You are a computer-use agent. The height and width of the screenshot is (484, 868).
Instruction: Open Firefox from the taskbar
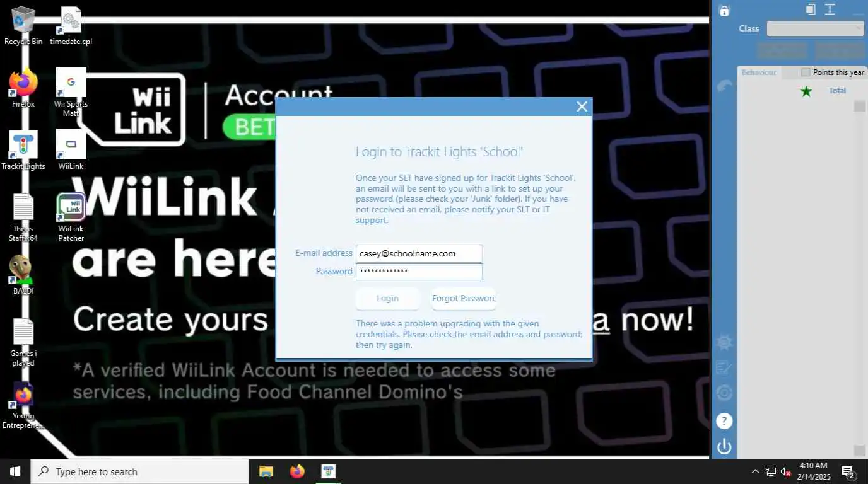(x=297, y=471)
